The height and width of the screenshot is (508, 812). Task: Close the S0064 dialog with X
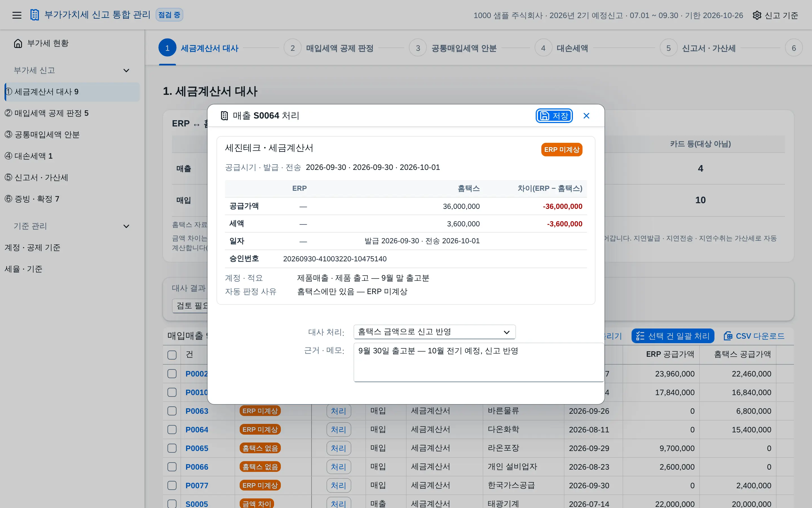[x=586, y=116]
